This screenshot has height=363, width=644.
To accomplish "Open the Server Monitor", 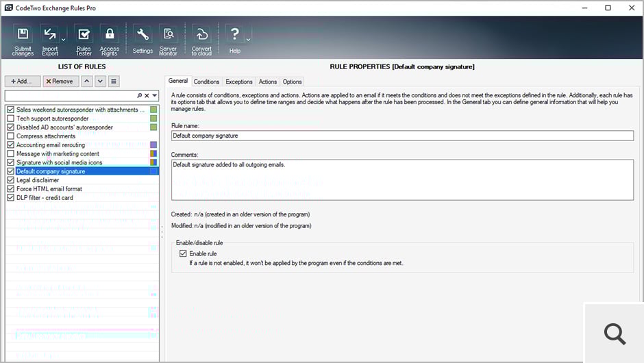I will (168, 40).
